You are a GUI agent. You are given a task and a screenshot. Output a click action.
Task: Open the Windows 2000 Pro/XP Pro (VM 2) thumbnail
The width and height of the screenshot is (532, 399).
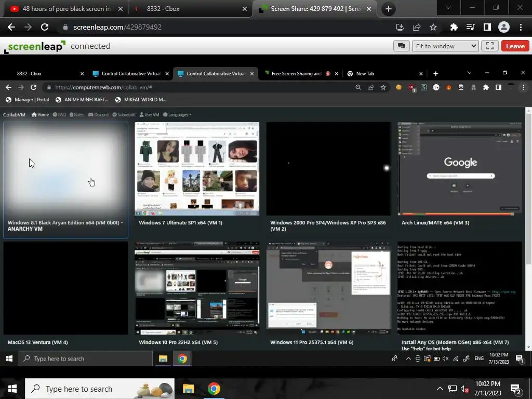328,169
